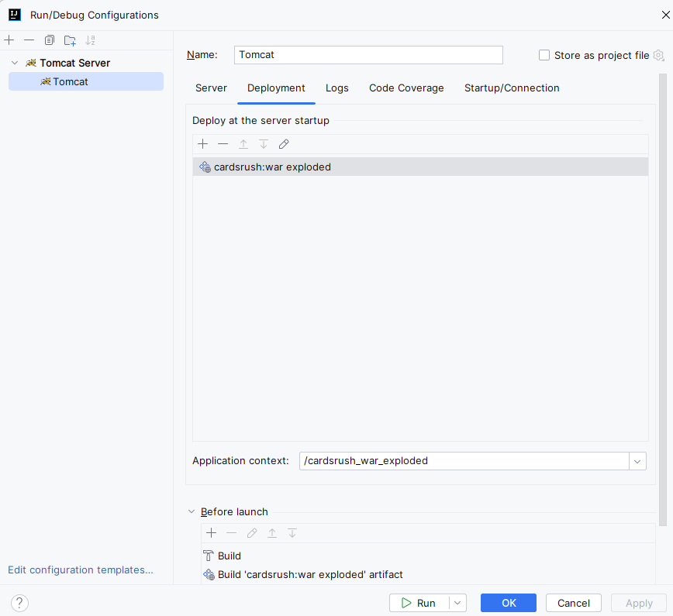Move Before launch task down

coord(292,533)
